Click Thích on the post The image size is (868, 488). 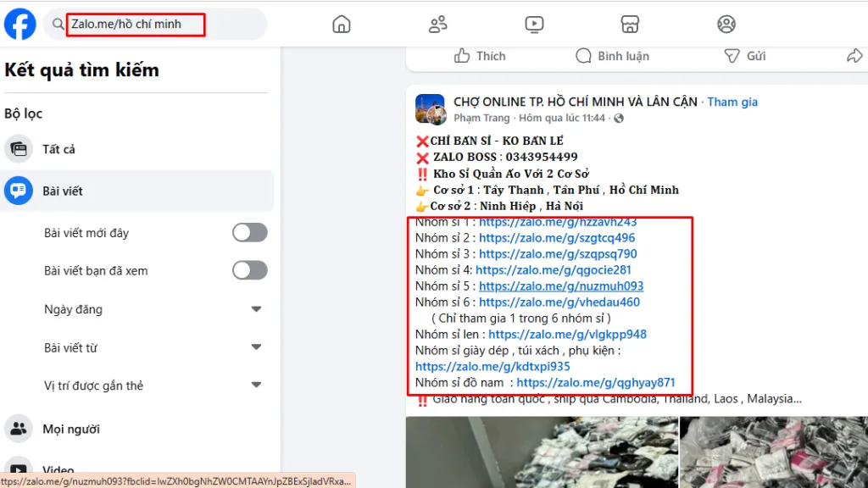(x=480, y=56)
